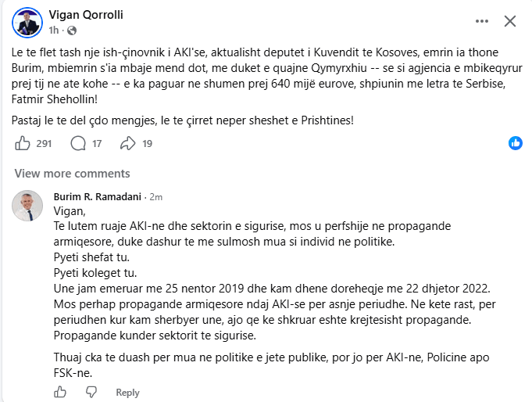Viewport: 532px width, 402px height.
Task: View the 291 likes count
Action: (44, 144)
